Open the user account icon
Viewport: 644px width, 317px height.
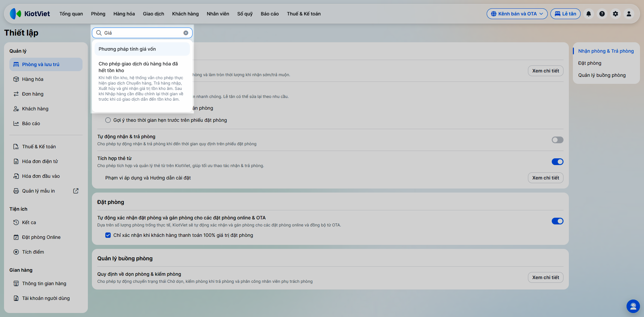(629, 14)
